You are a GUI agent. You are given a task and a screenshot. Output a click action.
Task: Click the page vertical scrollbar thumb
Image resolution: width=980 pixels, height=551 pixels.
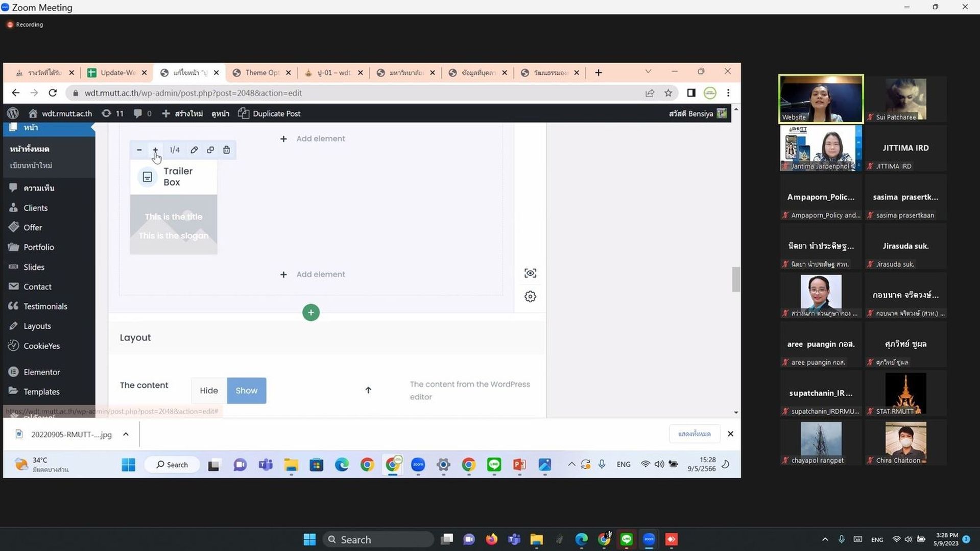coord(736,279)
